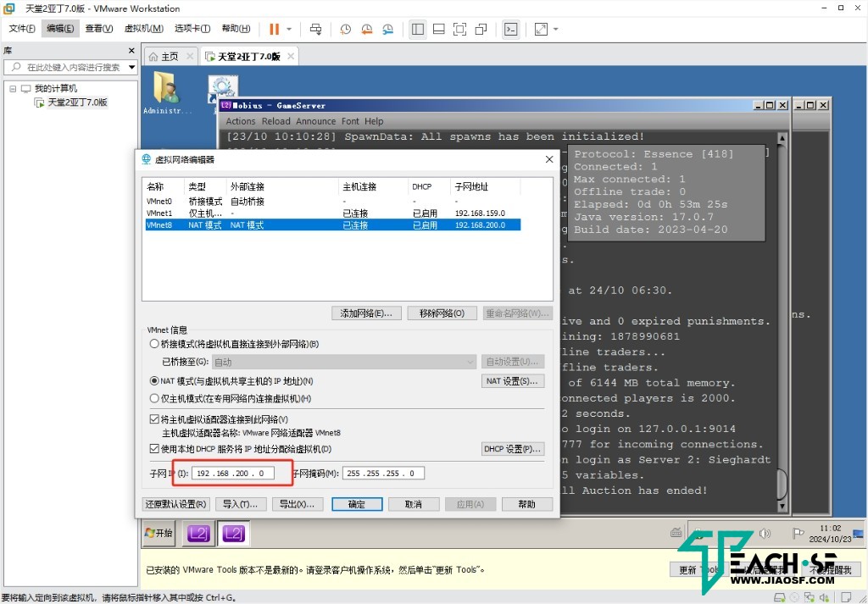This screenshot has width=868, height=604.
Task: Open the 虚拟机(M) menu
Action: [x=144, y=29]
